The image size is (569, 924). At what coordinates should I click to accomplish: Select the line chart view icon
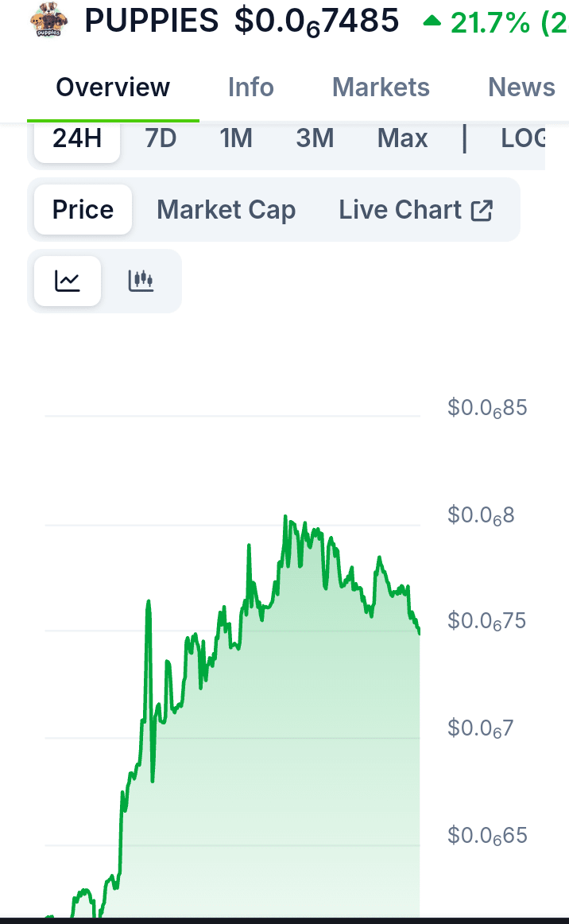click(x=68, y=281)
